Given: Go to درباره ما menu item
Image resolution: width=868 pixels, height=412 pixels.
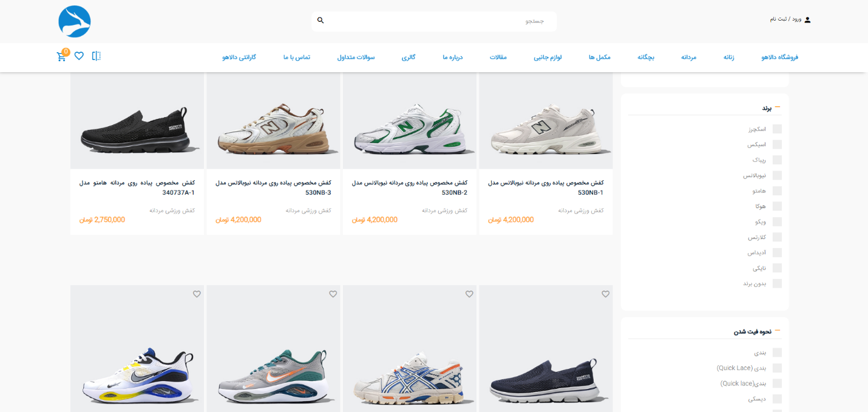Looking at the screenshot, I should (x=453, y=57).
